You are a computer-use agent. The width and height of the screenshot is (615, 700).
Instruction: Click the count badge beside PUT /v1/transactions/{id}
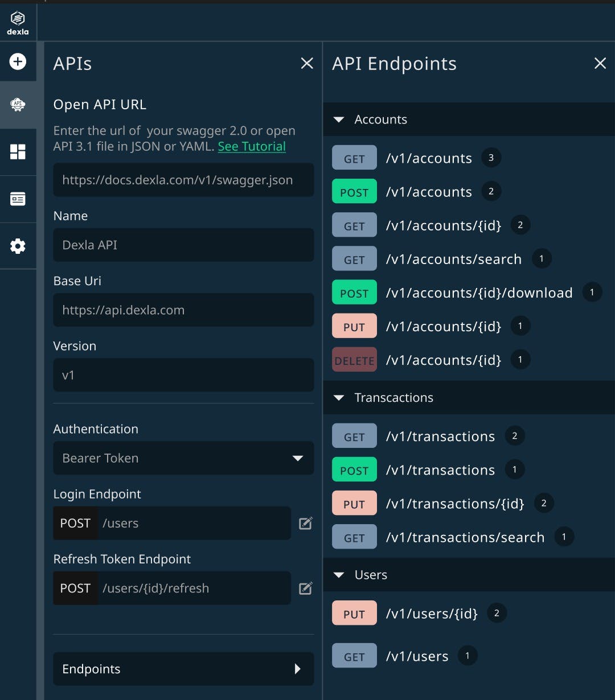[544, 503]
